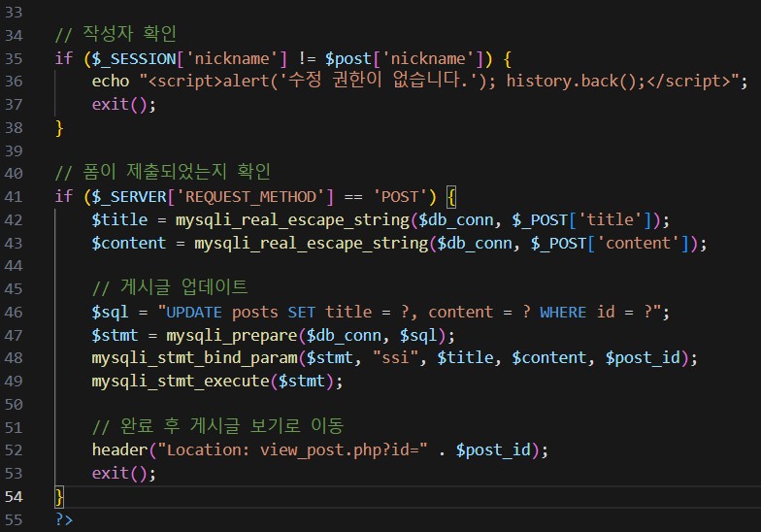Click the highlighted opening brace on line 41

pyautogui.click(x=451, y=197)
